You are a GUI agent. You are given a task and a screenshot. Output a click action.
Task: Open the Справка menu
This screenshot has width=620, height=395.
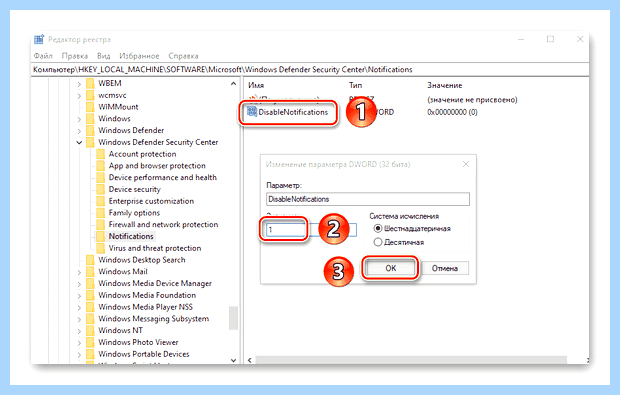coord(183,56)
